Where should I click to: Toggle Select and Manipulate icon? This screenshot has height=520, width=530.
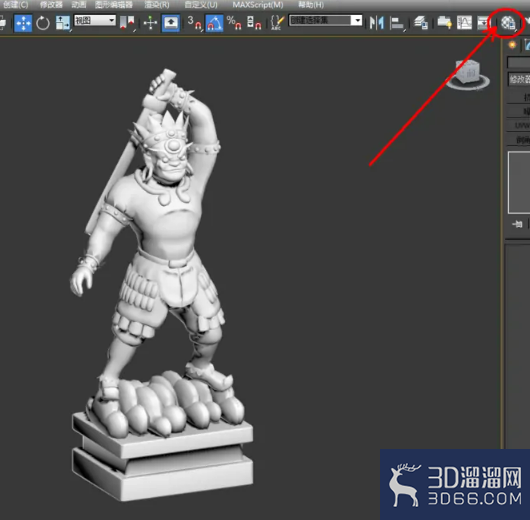click(150, 23)
